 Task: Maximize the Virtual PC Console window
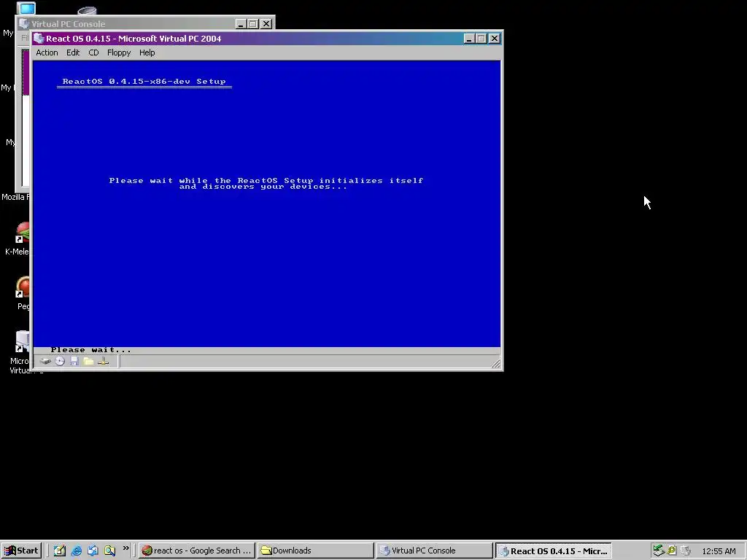(253, 24)
